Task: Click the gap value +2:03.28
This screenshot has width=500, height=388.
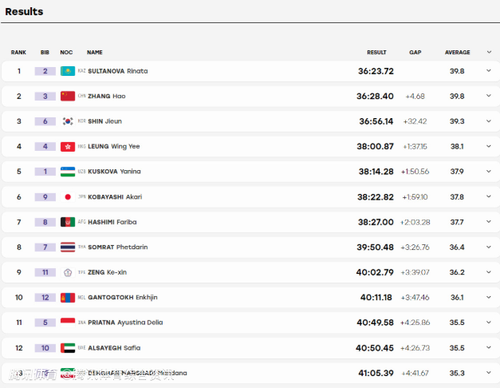Action: (415, 222)
